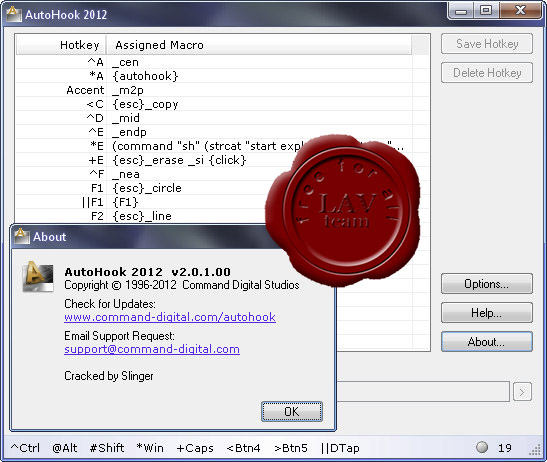Select the ^D _mid row
The width and height of the screenshot is (547, 462).
pos(223,118)
